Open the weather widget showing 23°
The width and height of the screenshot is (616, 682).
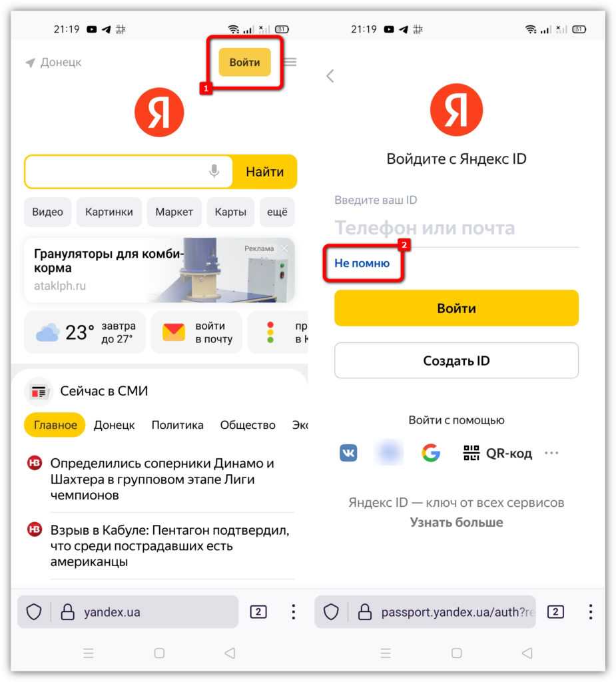85,332
